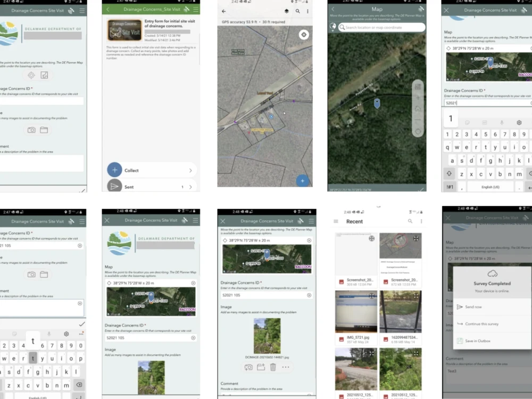Clear the '21 105' ID field with its X
Image resolution: width=532 pixels, height=399 pixels.
(x=80, y=246)
